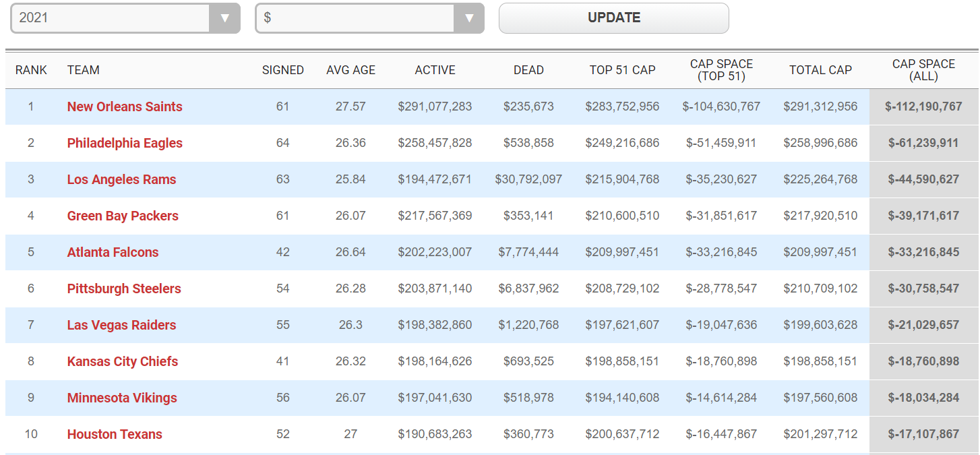This screenshot has height=455, width=980.
Task: Sort table by RANK column header
Action: point(31,70)
